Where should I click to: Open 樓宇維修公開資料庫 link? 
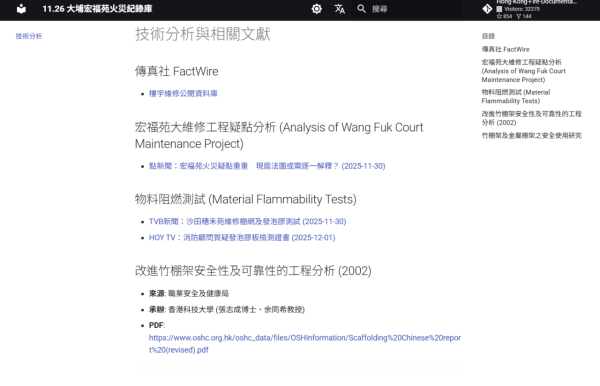click(183, 93)
